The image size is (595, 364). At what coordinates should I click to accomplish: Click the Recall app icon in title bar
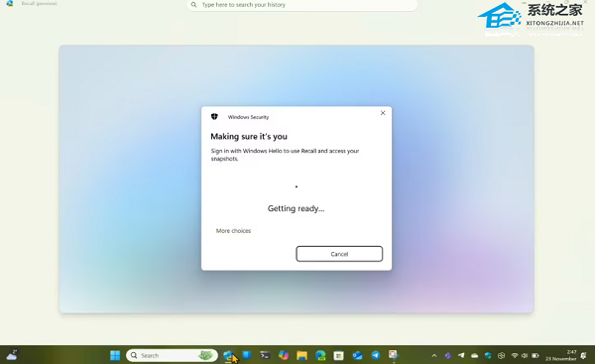[x=10, y=3]
